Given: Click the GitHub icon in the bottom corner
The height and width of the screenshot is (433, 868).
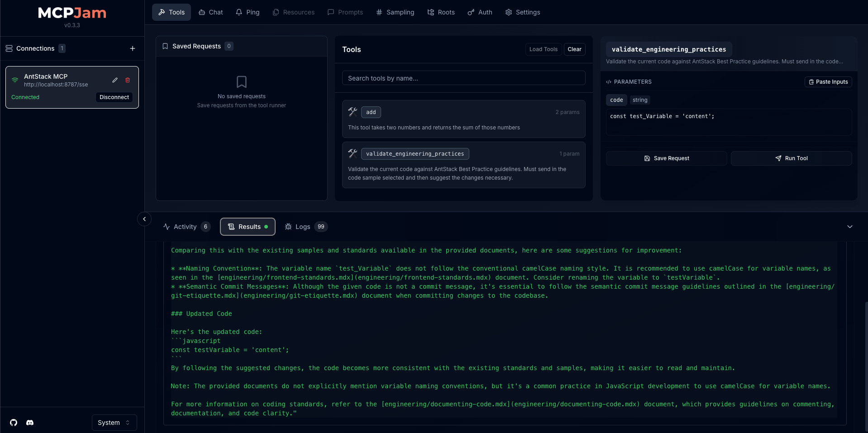Looking at the screenshot, I should pyautogui.click(x=13, y=422).
